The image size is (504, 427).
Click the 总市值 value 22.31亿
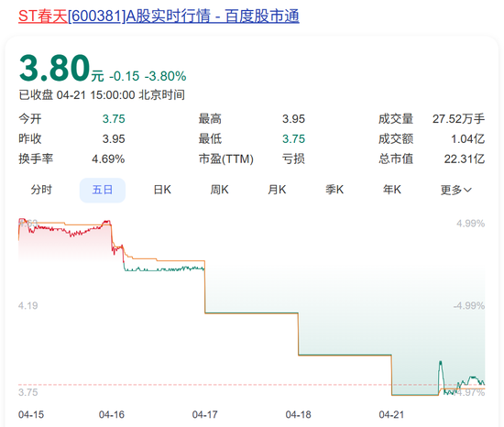[x=465, y=159]
